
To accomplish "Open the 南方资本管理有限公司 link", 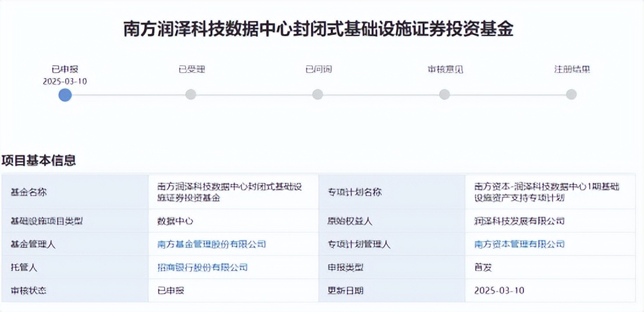I will [x=519, y=244].
